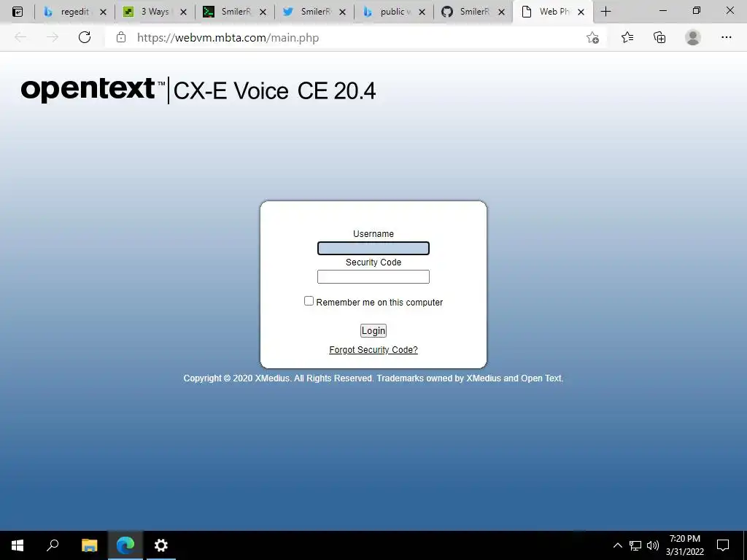
Task: Restore down the browser window
Action: pyautogui.click(x=696, y=11)
